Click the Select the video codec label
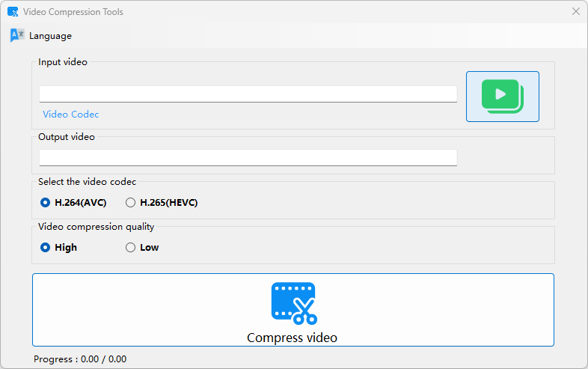This screenshot has height=369, width=588. click(87, 182)
